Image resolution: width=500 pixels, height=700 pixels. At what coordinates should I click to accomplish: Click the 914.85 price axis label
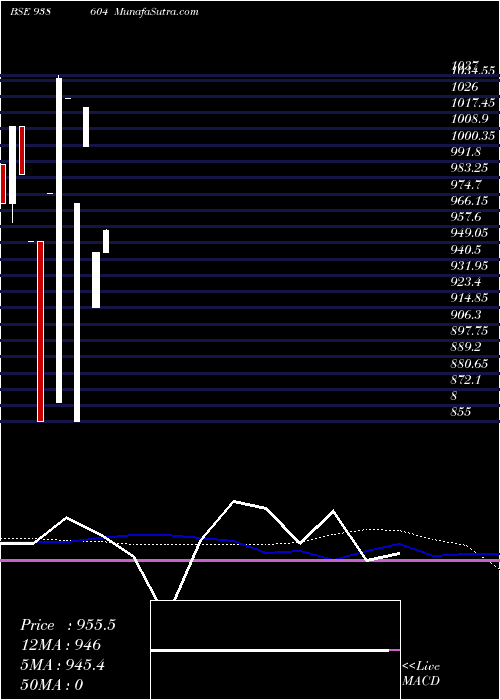(x=469, y=298)
